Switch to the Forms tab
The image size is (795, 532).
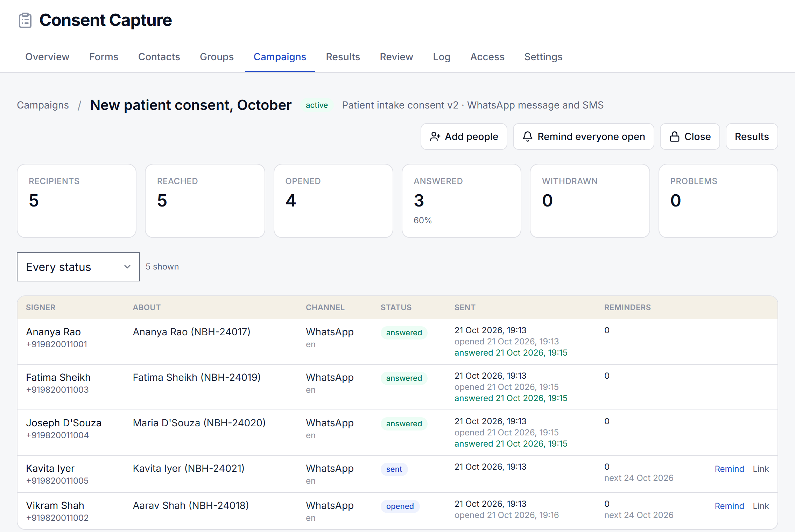pos(104,57)
